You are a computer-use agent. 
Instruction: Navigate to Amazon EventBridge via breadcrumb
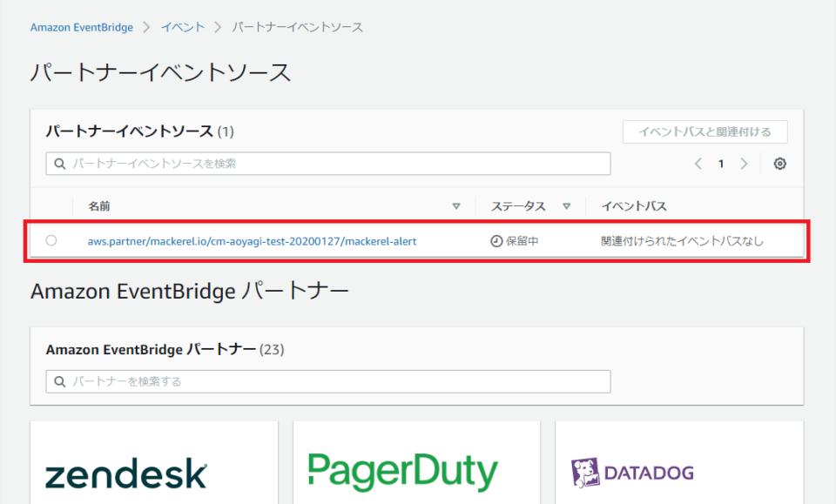click(x=81, y=27)
